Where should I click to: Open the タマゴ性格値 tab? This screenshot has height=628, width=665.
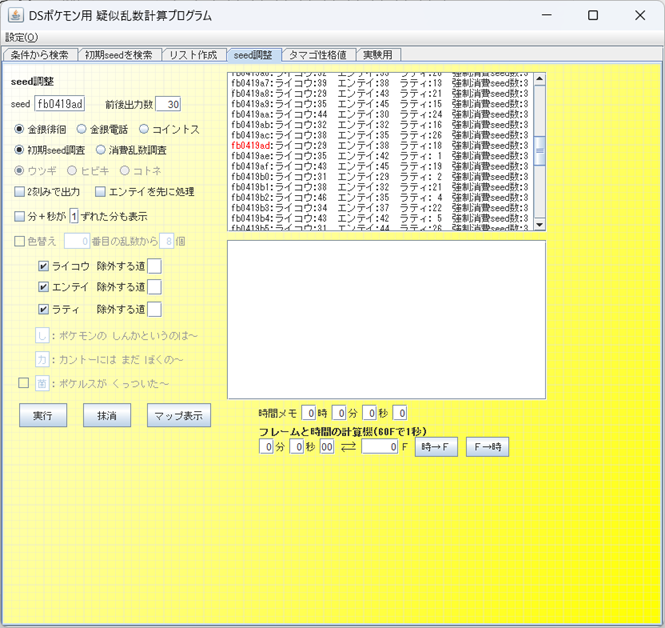318,55
